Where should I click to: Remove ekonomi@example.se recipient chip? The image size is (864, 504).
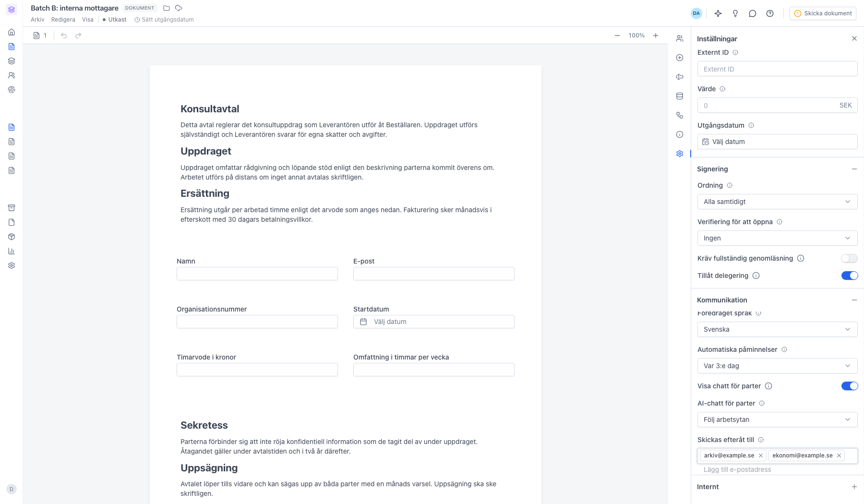(839, 456)
